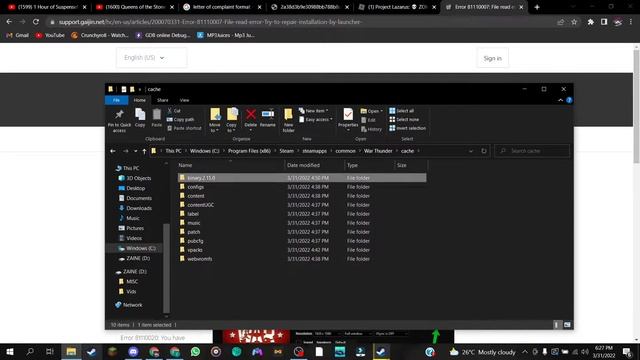Click War Thunder in address breadcrumb
Screen dimensions: 640x360
pyautogui.click(x=378, y=151)
